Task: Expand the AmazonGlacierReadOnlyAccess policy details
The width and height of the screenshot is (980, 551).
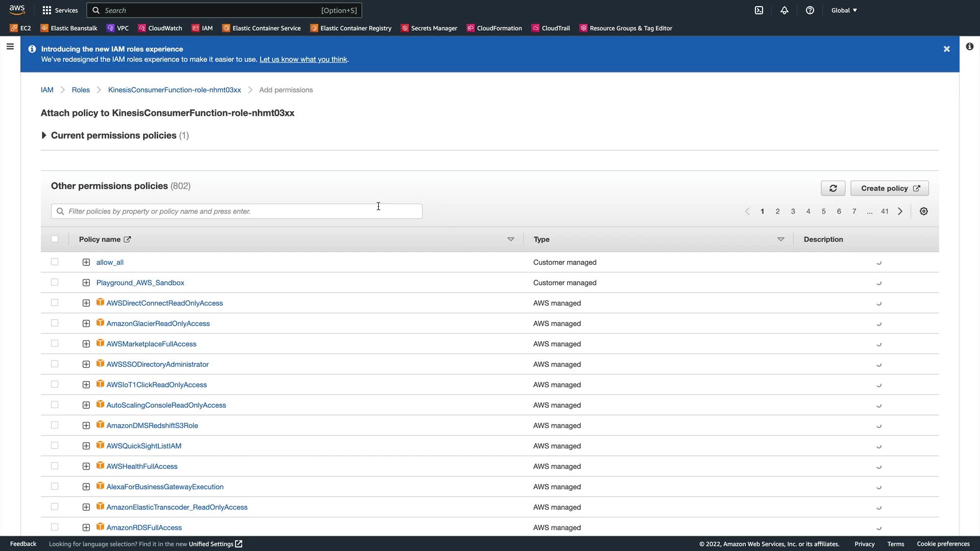Action: point(86,323)
